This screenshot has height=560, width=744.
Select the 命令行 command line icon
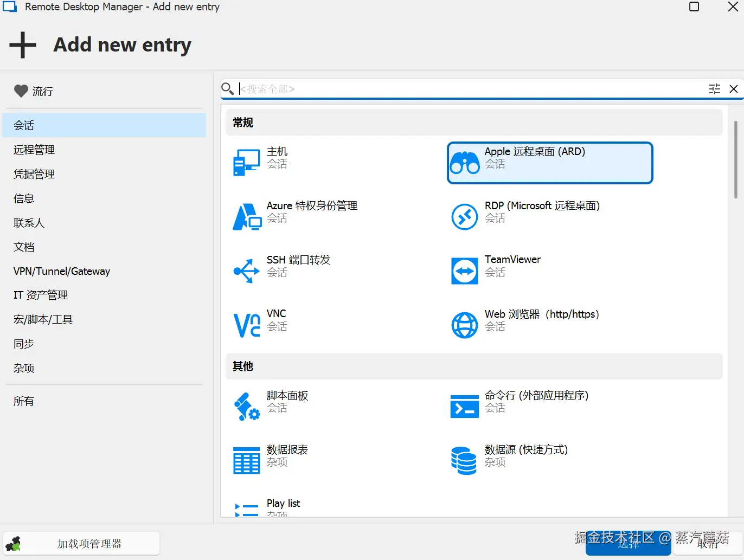[465, 407]
